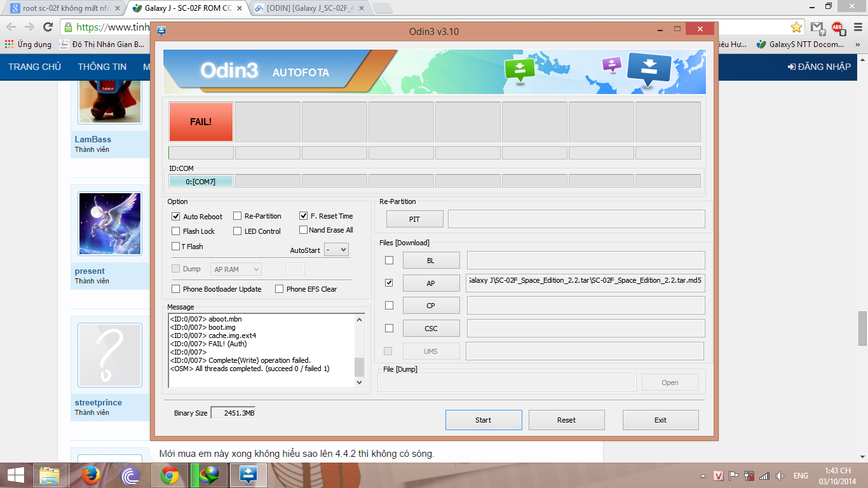Click the Exit button in Odin3
The width and height of the screenshot is (868, 488).
660,420
